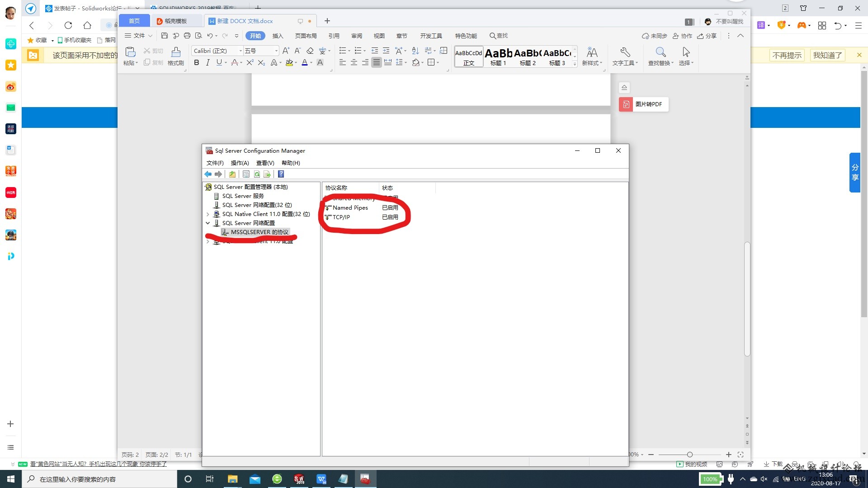Open 操作(A) menu in Configuration Manager

click(240, 163)
